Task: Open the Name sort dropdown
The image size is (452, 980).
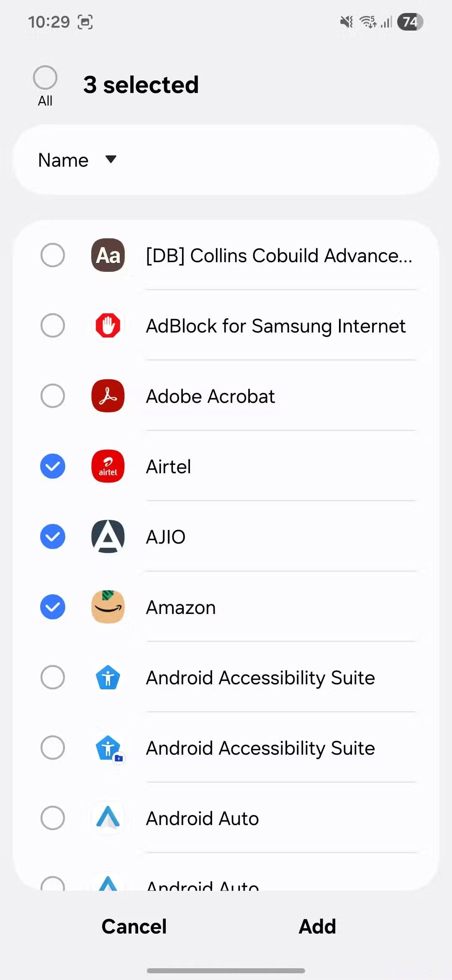Action: (x=64, y=160)
